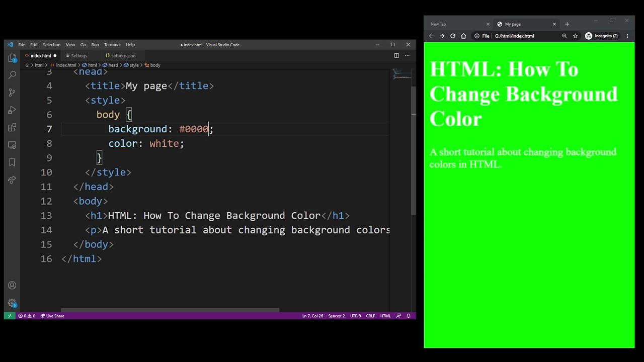Image resolution: width=644 pixels, height=362 pixels.
Task: Open the Search view in activity bar
Action: [x=12, y=75]
